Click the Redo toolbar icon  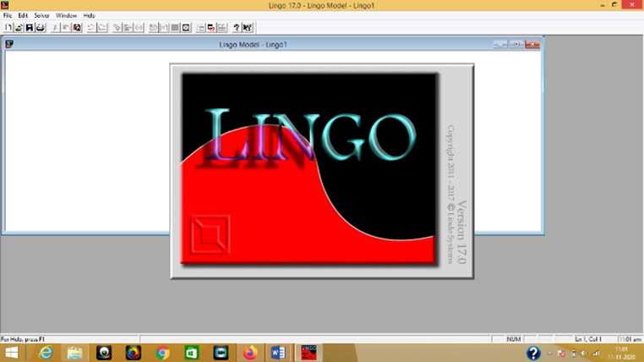point(102,28)
